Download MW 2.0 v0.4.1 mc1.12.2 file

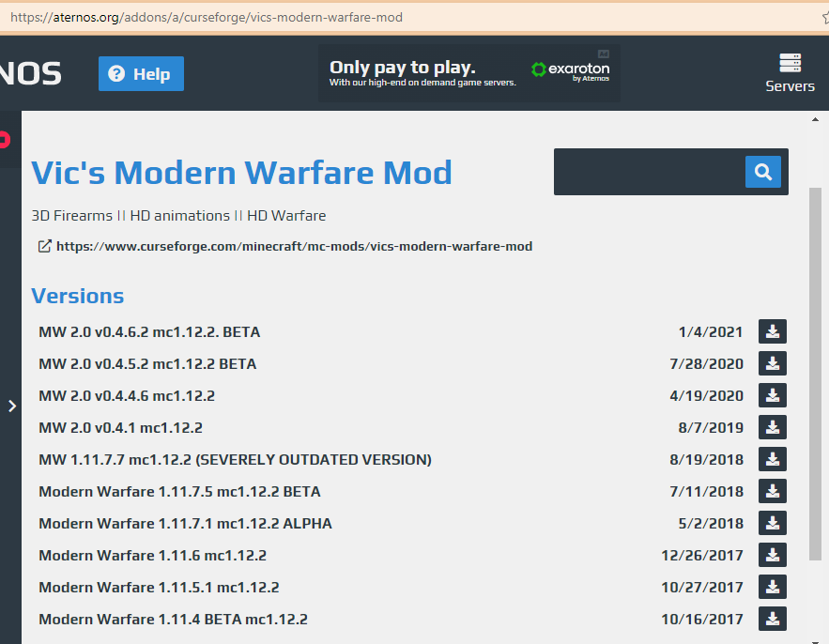point(773,427)
